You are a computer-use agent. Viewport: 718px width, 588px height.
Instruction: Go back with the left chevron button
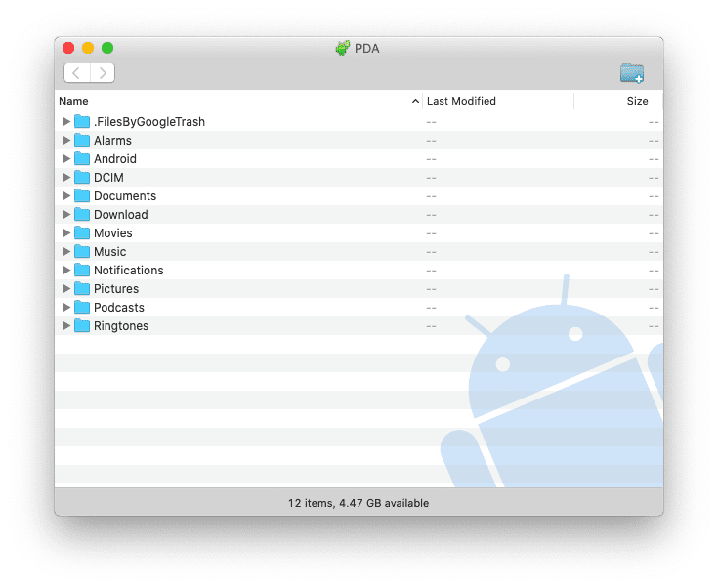(77, 73)
